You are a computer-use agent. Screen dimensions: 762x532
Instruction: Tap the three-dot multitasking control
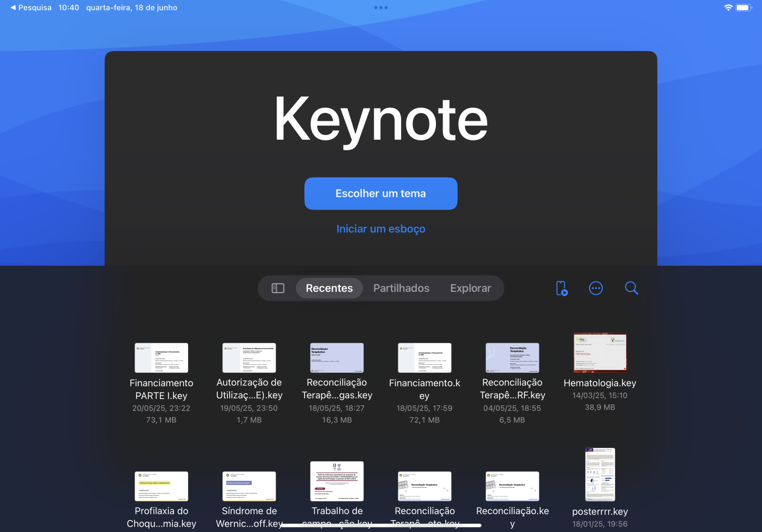coord(381,8)
